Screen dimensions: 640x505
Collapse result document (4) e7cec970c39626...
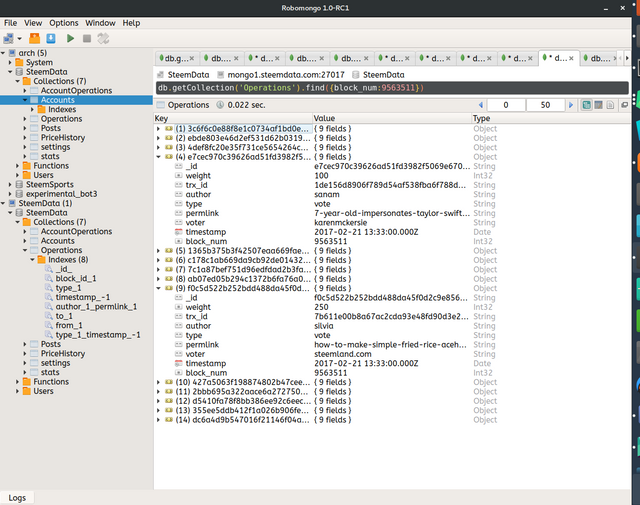(x=158, y=157)
